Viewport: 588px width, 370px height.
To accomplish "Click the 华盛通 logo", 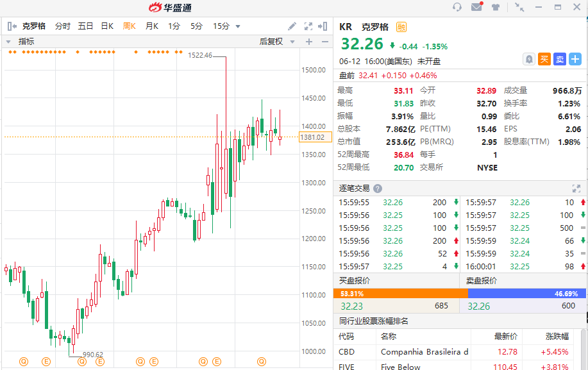I will (x=171, y=8).
